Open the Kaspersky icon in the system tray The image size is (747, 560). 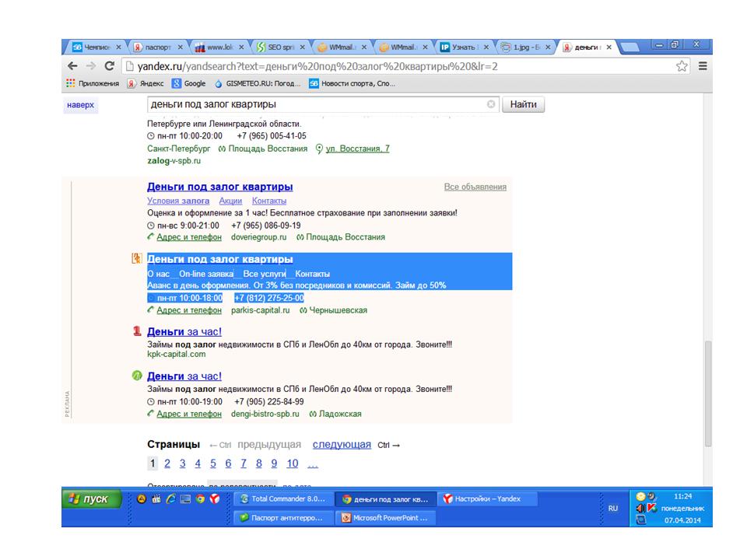652,508
